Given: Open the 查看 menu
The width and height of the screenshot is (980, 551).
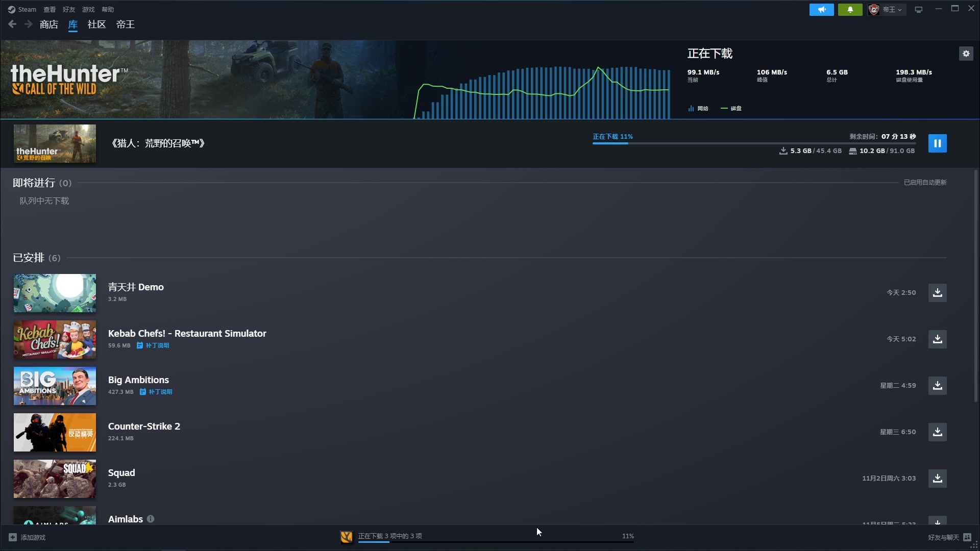Looking at the screenshot, I should pos(50,10).
